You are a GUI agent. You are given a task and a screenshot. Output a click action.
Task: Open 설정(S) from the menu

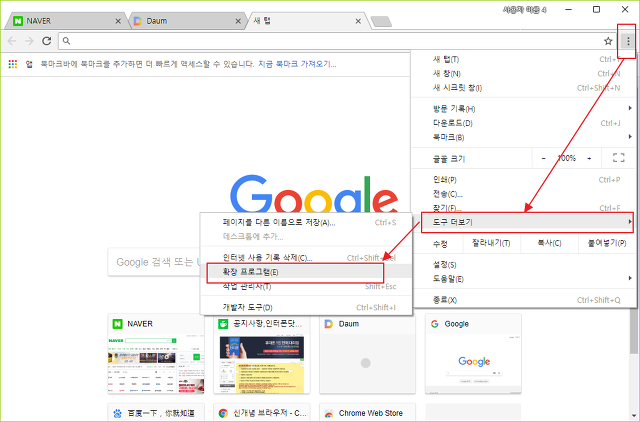click(x=524, y=265)
